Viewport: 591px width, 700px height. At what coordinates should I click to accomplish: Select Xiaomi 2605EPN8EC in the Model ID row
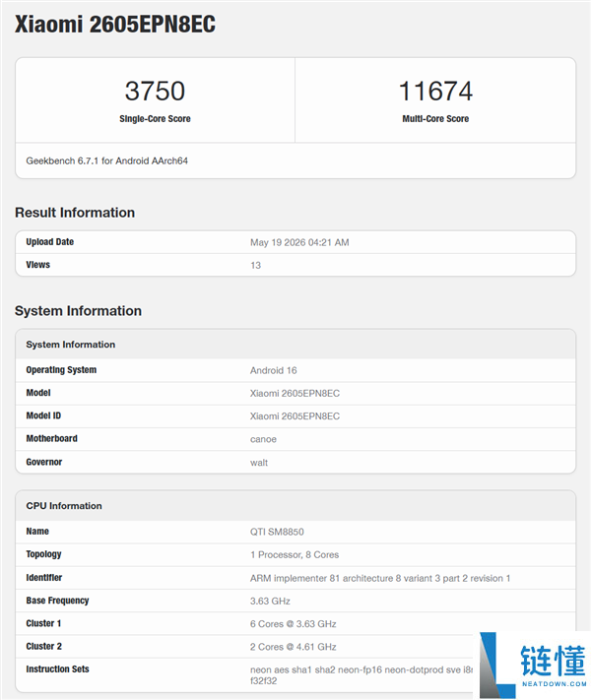tap(295, 416)
